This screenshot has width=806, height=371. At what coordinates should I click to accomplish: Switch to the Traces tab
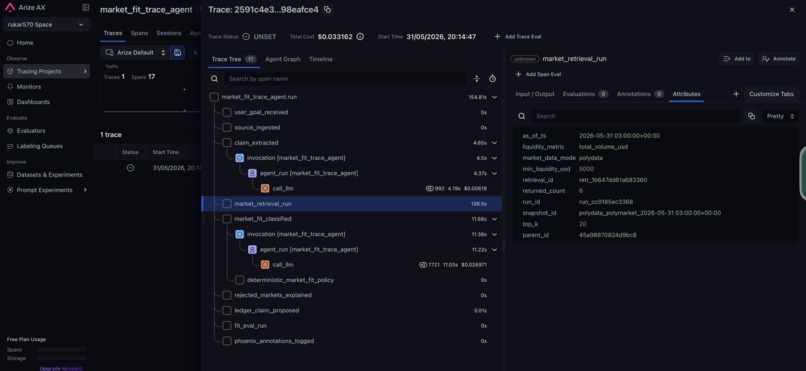(x=113, y=33)
